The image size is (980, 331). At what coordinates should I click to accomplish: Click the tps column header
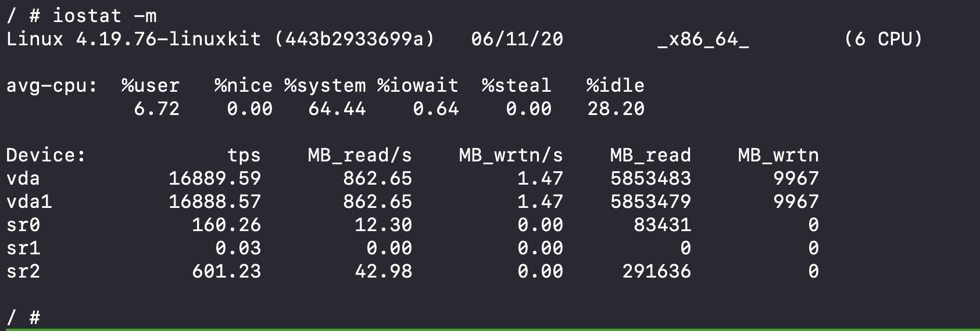244,155
